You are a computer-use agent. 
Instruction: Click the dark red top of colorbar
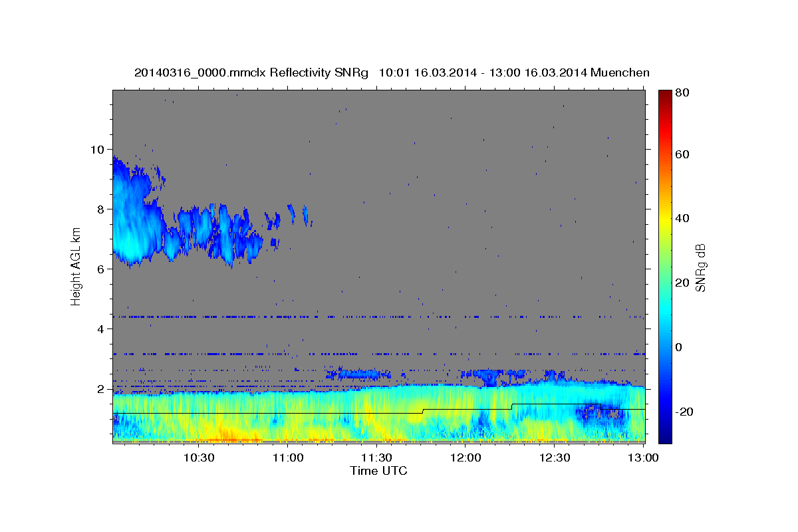click(664, 96)
